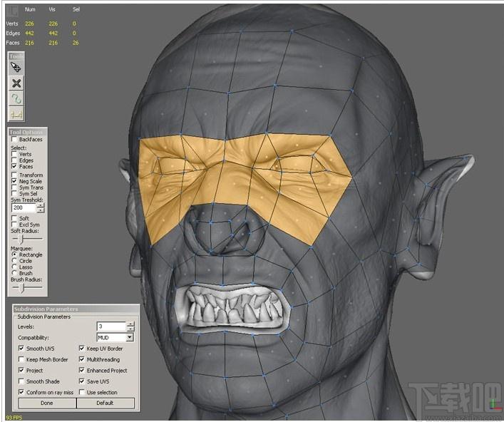Increase the subdivision Levels stepper
Screen dimensions: 504x422
click(130, 324)
